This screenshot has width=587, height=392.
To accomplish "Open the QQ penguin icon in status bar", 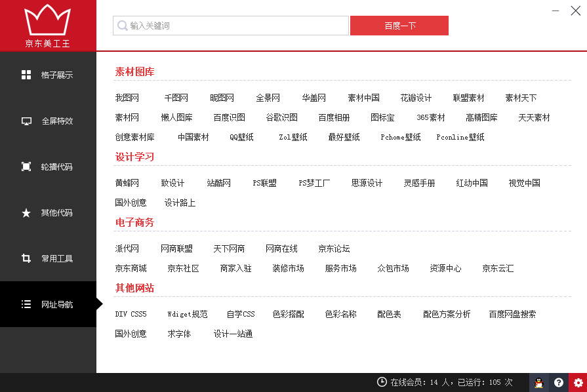I will tap(538, 383).
